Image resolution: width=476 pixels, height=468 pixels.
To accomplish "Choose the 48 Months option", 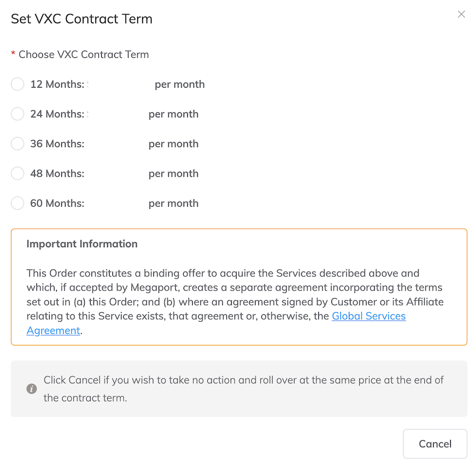I will click(x=17, y=173).
